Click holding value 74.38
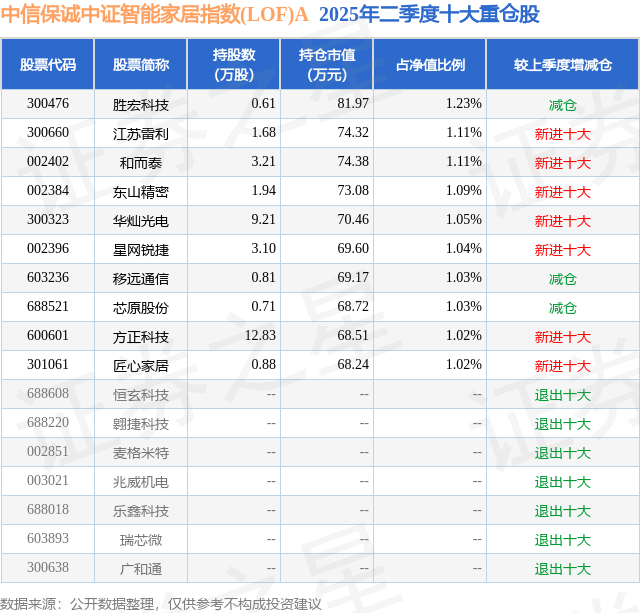 [x=353, y=162]
